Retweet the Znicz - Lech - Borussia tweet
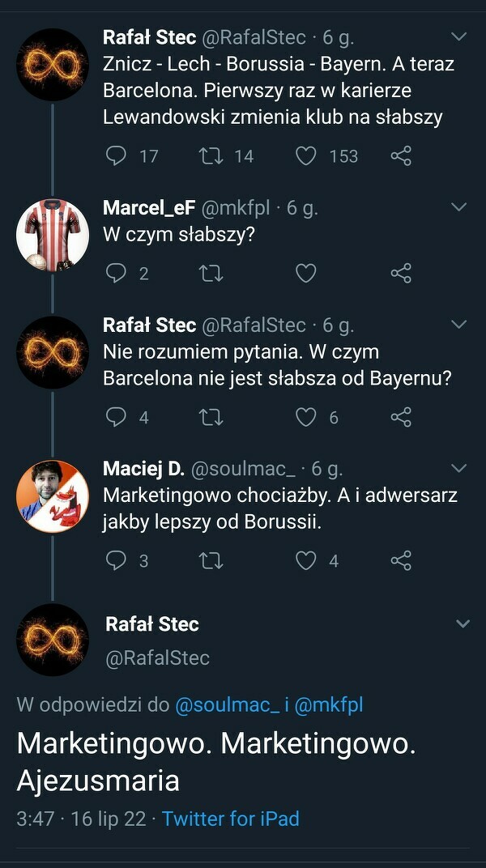Screen dimensions: 486x868 [211, 155]
